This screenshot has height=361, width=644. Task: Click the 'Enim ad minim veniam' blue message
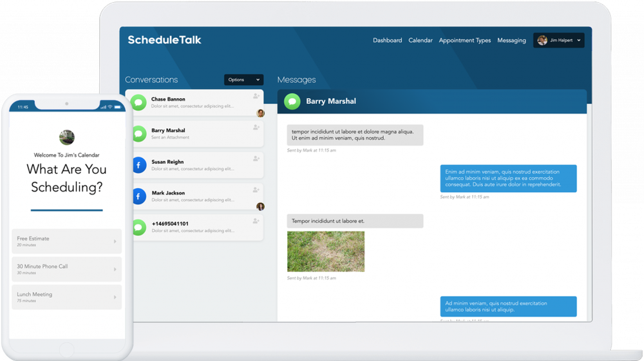coord(509,179)
